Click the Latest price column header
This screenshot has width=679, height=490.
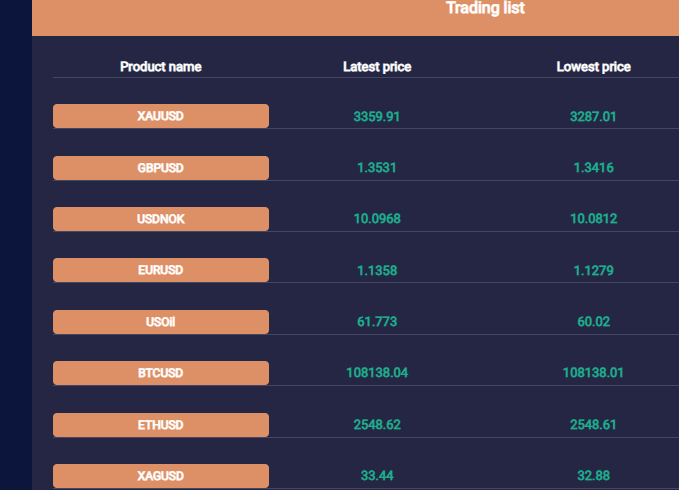point(377,67)
